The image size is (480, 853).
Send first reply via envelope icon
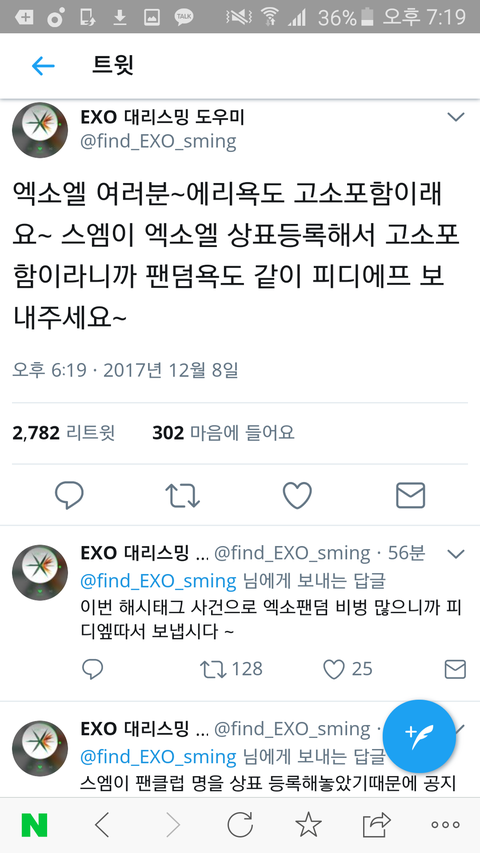point(456,669)
